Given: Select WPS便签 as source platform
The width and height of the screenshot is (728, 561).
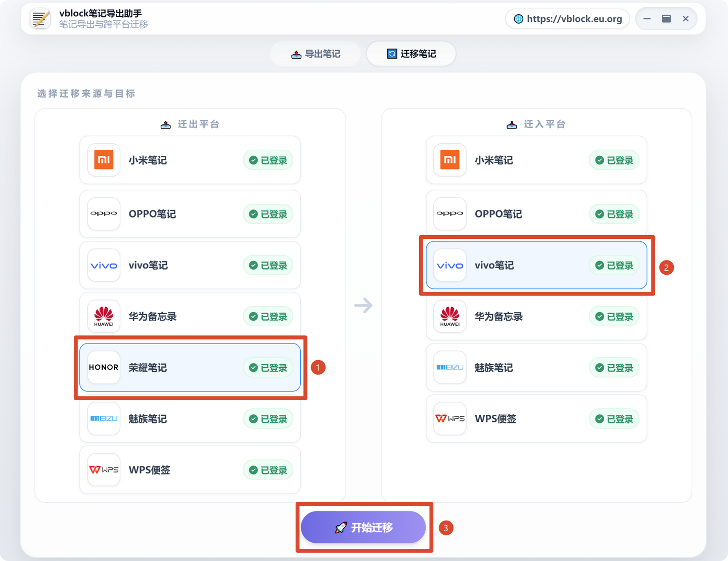Looking at the screenshot, I should [x=190, y=470].
